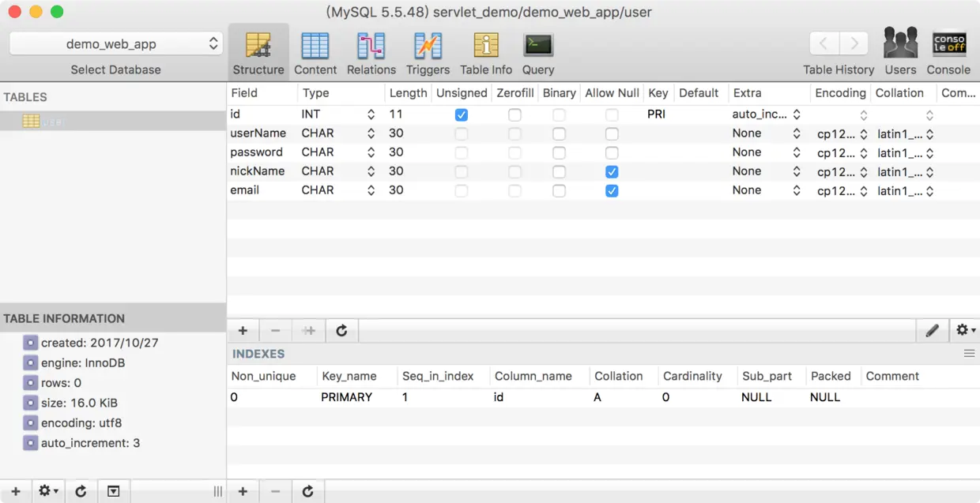Viewport: 980px width, 503px height.
Task: Select the userName field name cell
Action: [x=258, y=133]
